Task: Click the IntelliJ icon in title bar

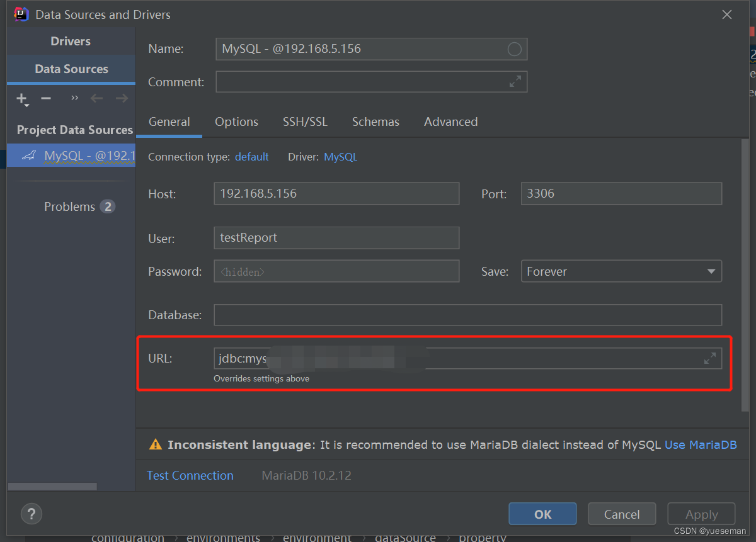Action: (21, 14)
